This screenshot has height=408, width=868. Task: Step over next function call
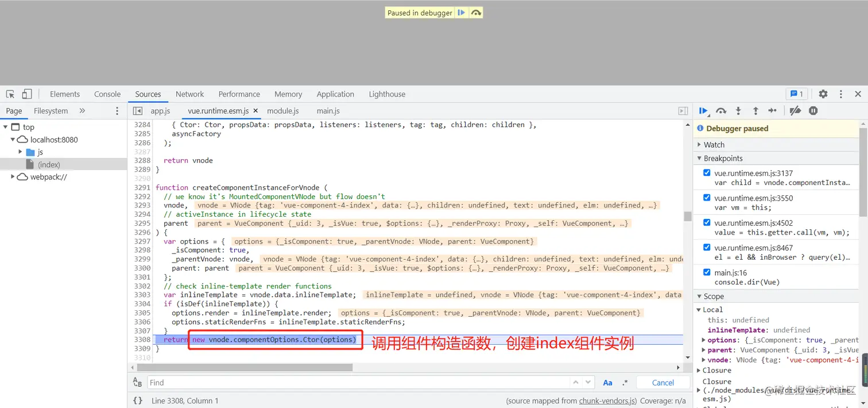coord(721,111)
